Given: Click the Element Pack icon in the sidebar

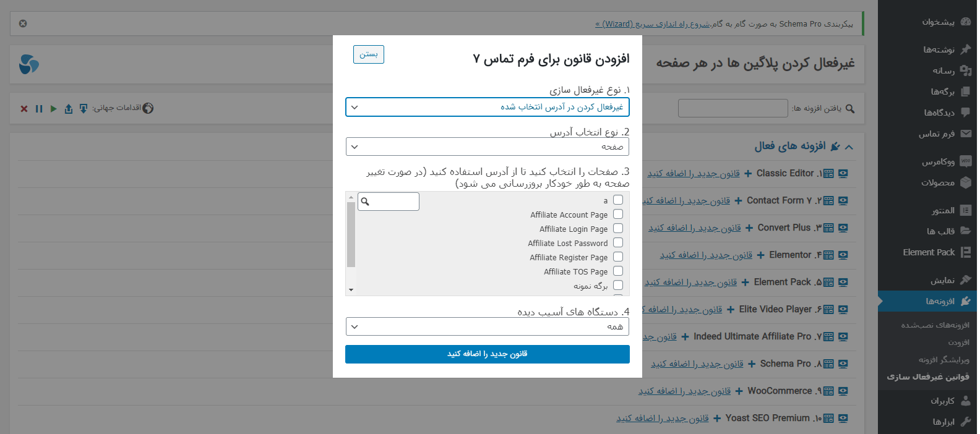Looking at the screenshot, I should click(966, 252).
